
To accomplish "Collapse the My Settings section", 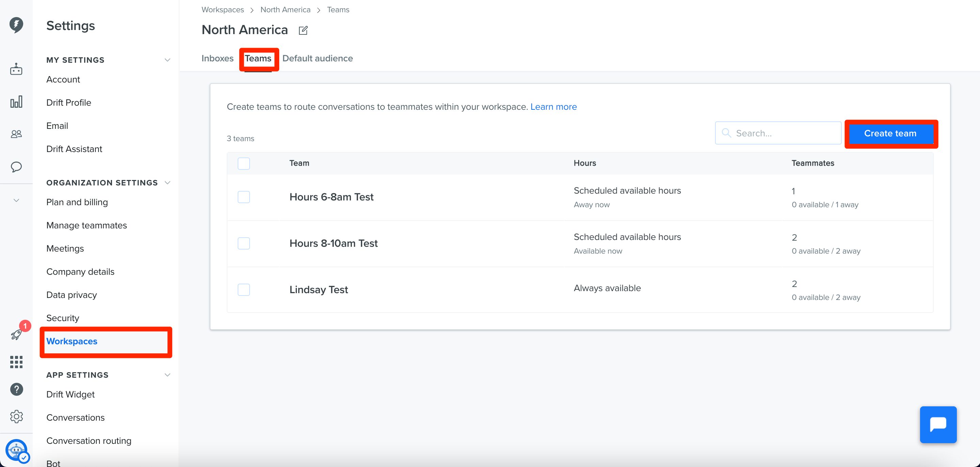I will point(167,60).
